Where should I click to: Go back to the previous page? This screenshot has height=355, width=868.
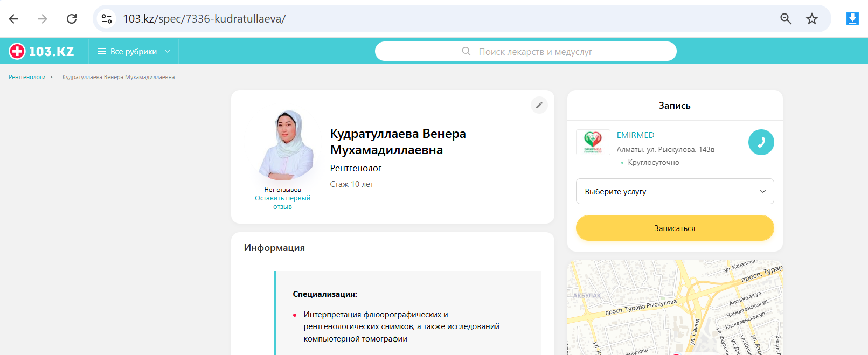(14, 19)
